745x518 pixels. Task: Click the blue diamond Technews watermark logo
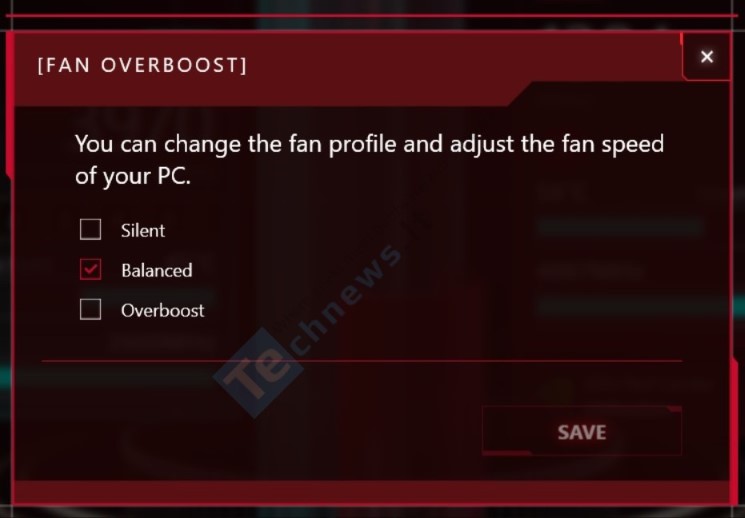point(259,373)
